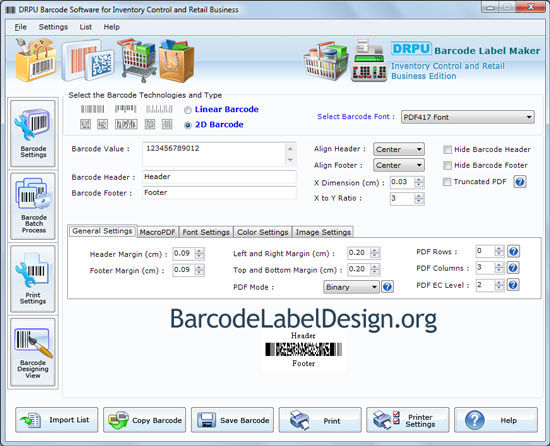Adjust the X to Y Ratio stepper
The height and width of the screenshot is (446, 550).
[x=419, y=198]
